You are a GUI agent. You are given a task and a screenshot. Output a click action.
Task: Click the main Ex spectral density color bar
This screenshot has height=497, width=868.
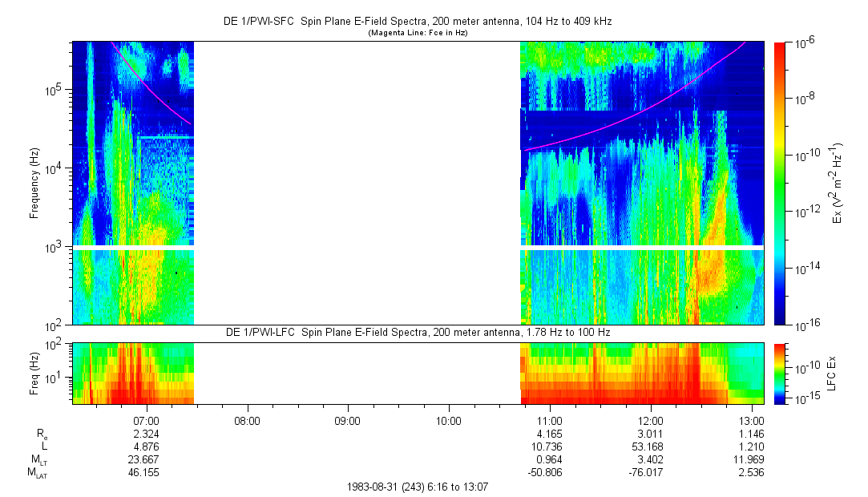[x=779, y=184]
